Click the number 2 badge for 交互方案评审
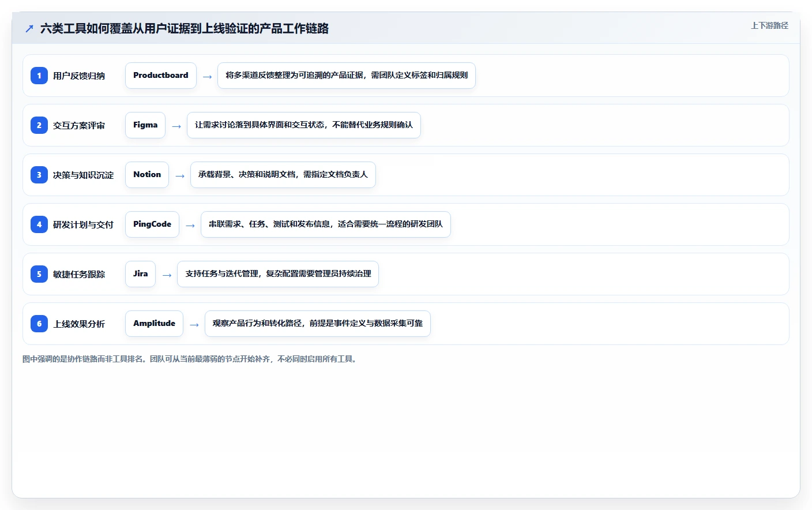Screen dimensions: 812x510 pyautogui.click(x=39, y=125)
